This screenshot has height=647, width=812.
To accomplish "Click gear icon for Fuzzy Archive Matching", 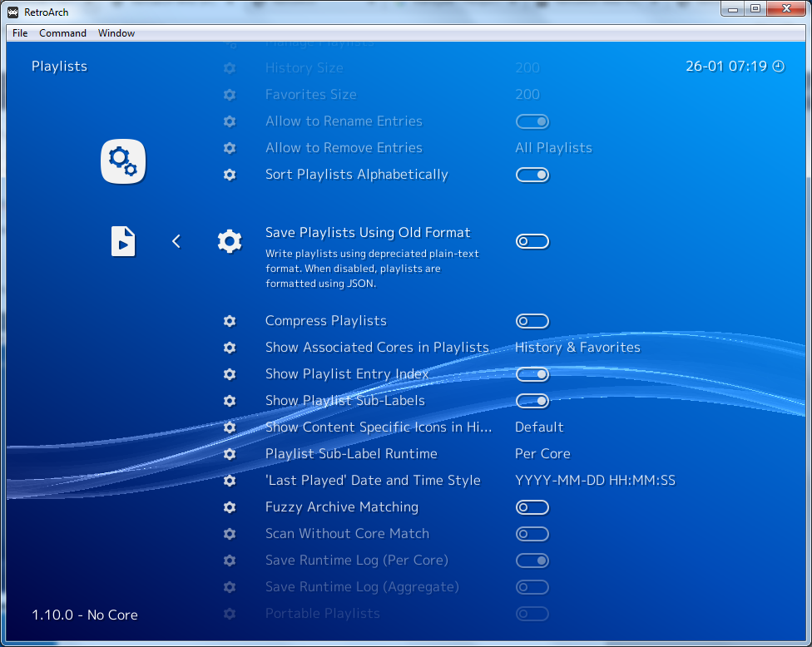I will (x=230, y=507).
